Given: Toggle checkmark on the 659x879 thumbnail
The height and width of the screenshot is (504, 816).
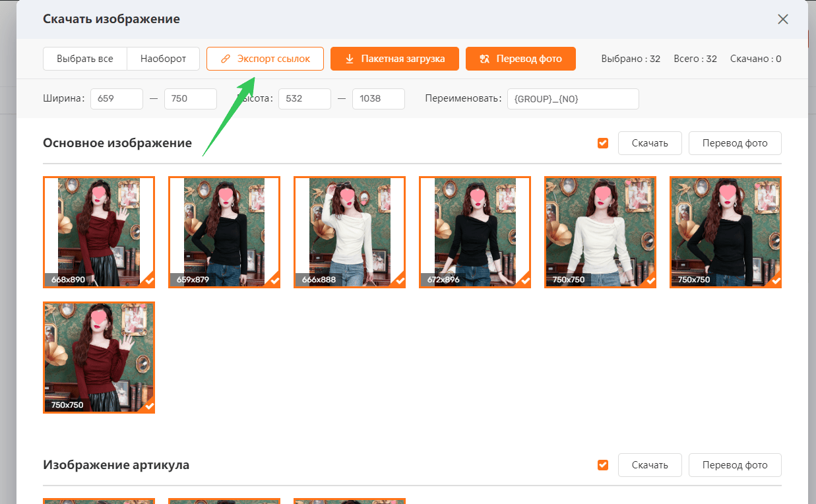Looking at the screenshot, I should 275,281.
